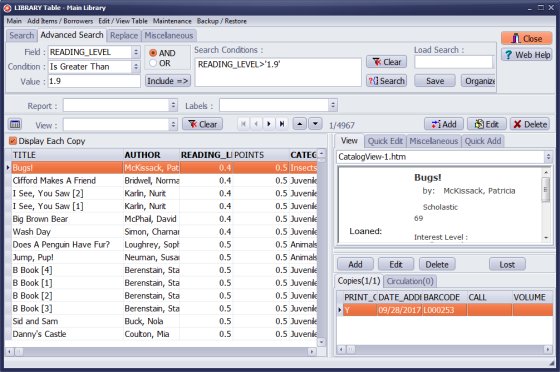Sort by the AUTHOR column header
Image resolution: width=560 pixels, height=372 pixels.
click(x=151, y=155)
